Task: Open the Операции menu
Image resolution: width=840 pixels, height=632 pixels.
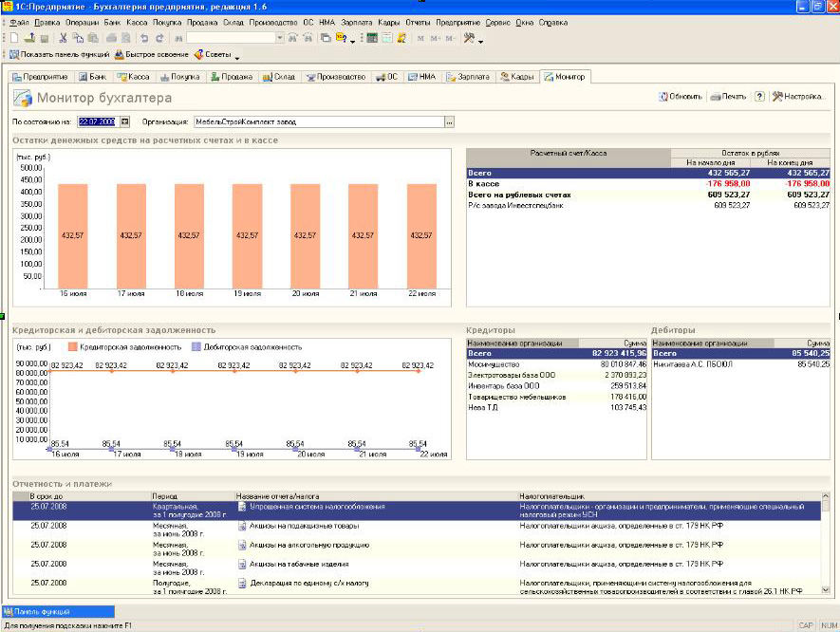Action: pos(82,23)
